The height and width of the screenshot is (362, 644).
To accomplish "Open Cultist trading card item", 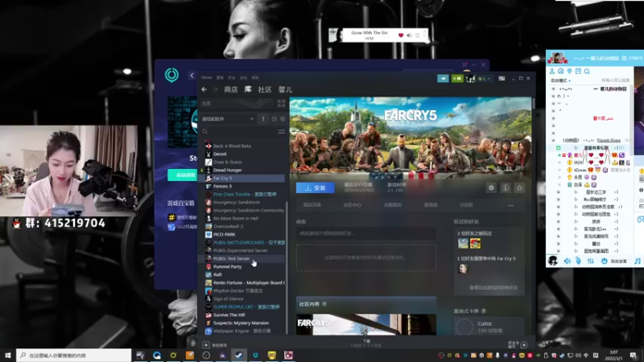I will (x=489, y=327).
